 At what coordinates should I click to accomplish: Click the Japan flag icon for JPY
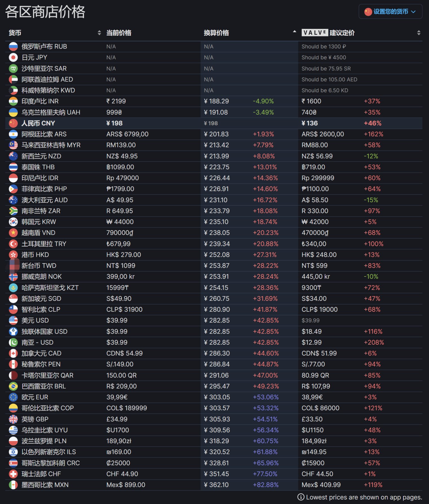coord(13,57)
